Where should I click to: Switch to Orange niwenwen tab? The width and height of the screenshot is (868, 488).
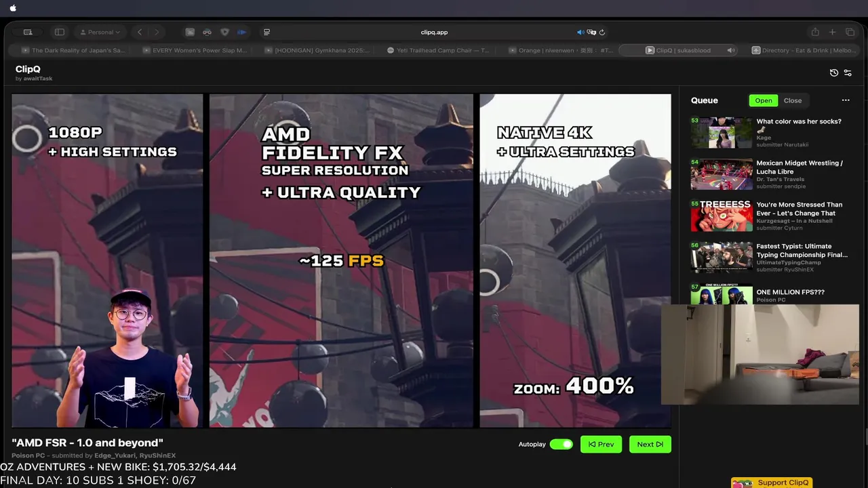coord(561,50)
